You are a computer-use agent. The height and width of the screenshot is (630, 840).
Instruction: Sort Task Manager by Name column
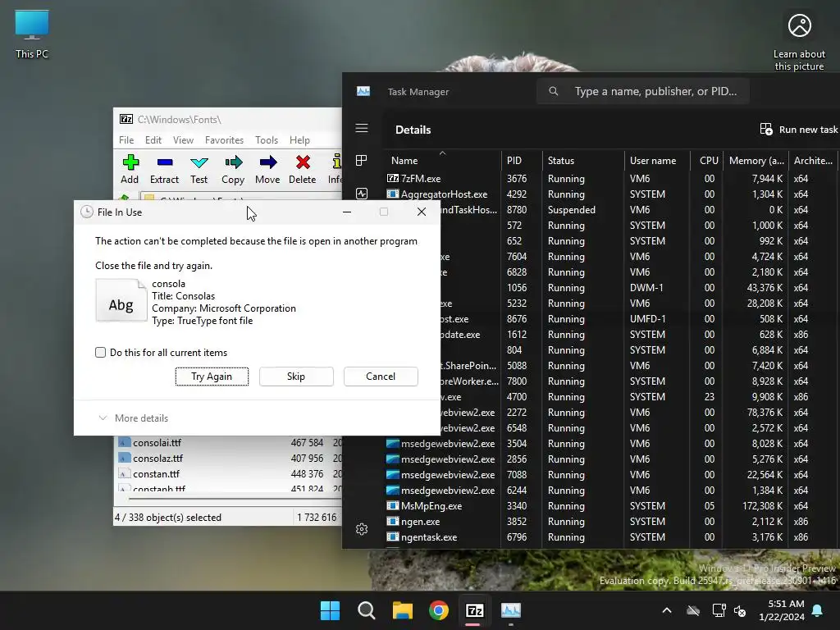(404, 161)
